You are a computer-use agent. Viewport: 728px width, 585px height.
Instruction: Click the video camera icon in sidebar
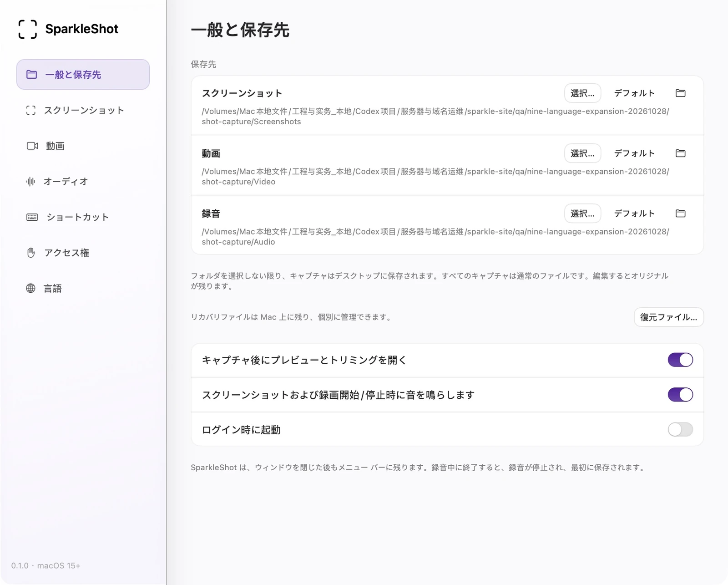pos(32,146)
